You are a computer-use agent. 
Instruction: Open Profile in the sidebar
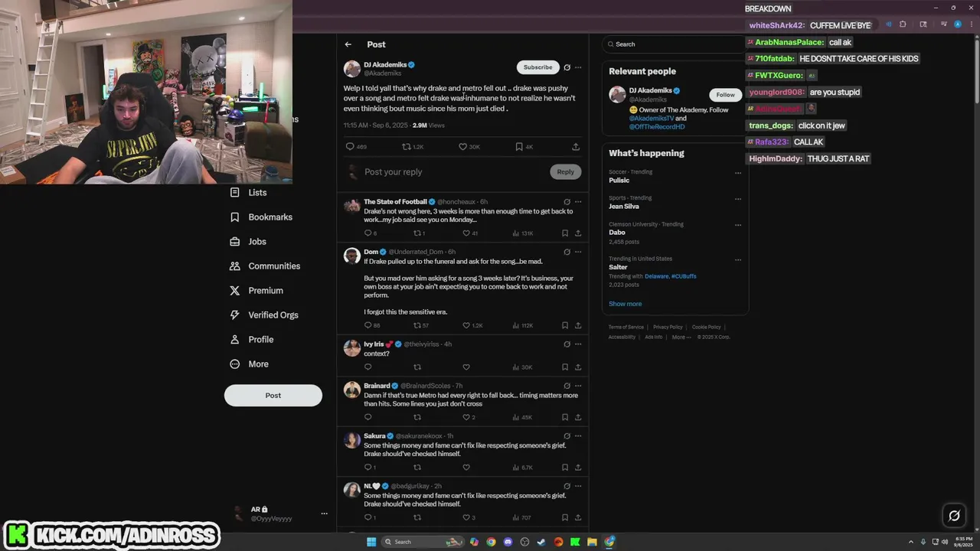[x=251, y=340]
